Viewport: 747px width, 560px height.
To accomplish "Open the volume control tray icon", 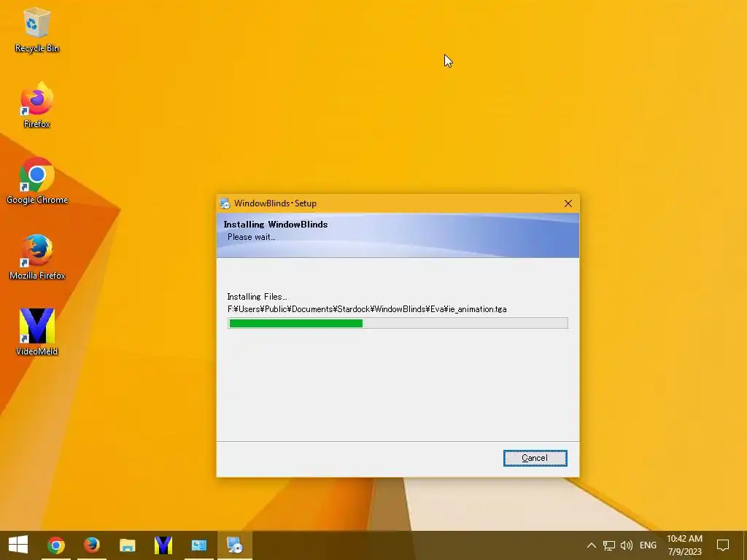I will tap(627, 545).
